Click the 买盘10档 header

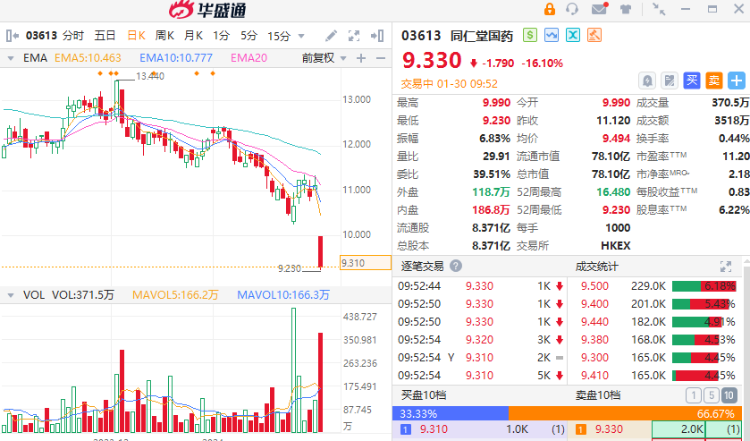pyautogui.click(x=423, y=395)
